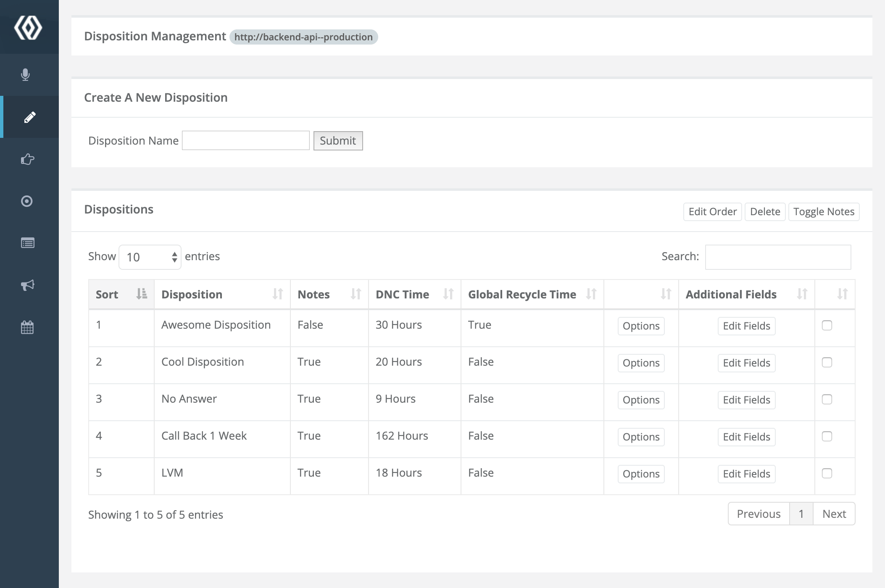The height and width of the screenshot is (588, 885).
Task: Sort table by Disposition column
Action: 222,294
